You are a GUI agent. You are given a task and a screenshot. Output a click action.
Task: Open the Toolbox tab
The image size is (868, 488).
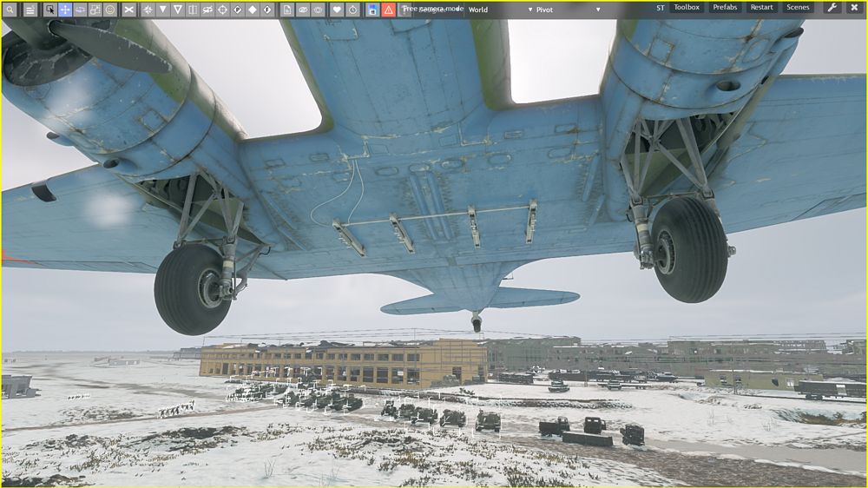(687, 8)
